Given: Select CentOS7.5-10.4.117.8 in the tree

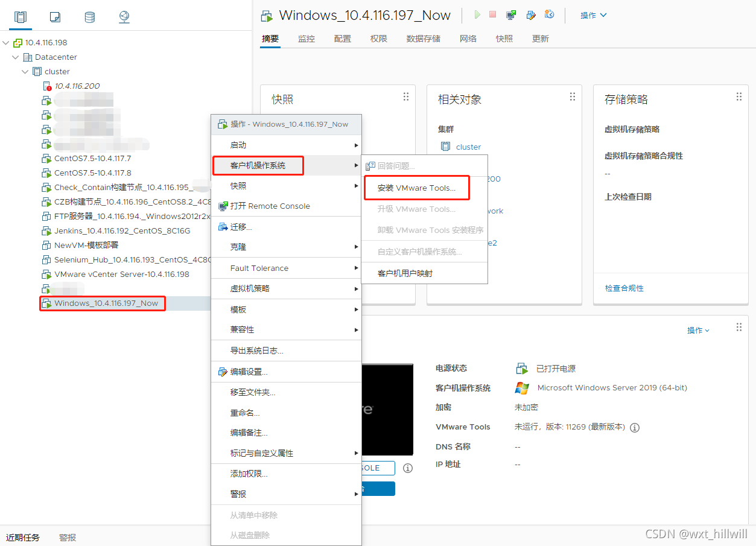Looking at the screenshot, I should [92, 173].
